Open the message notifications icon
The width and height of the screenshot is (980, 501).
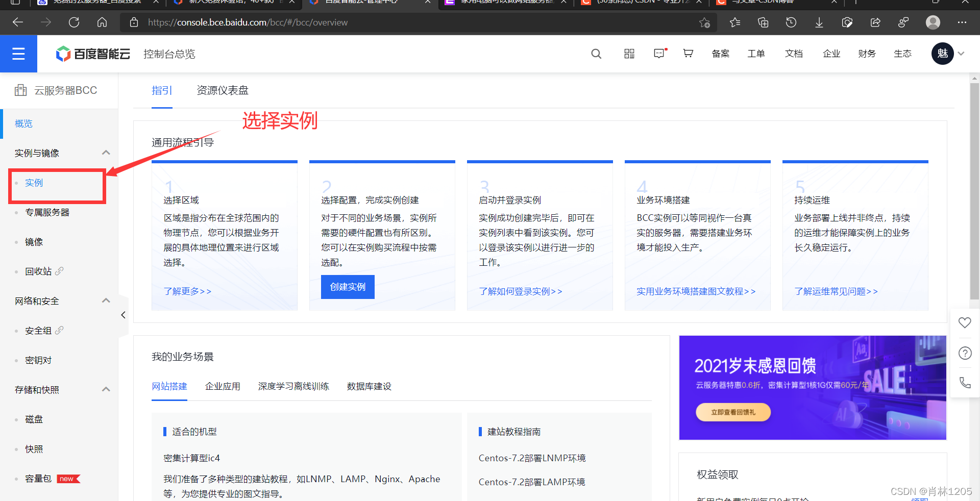click(x=660, y=53)
